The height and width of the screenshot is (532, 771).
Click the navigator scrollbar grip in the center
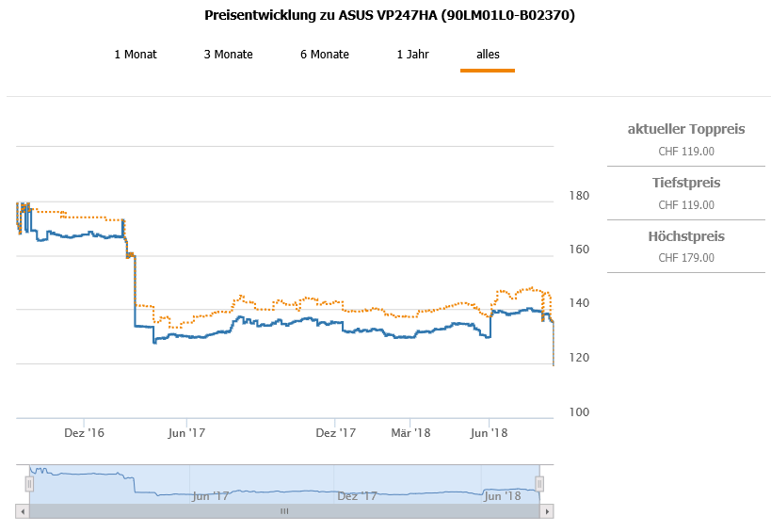(x=284, y=511)
